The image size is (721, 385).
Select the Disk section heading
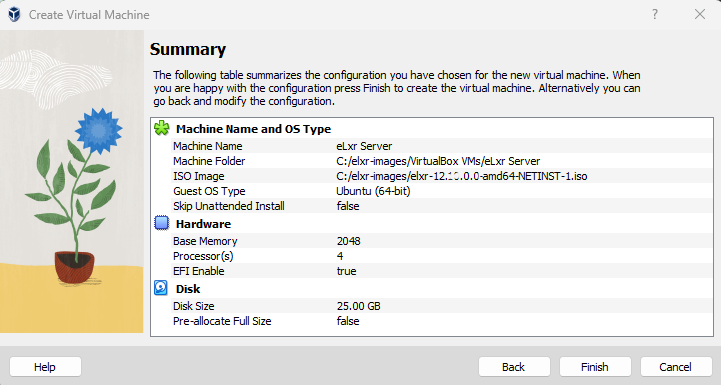click(x=188, y=289)
